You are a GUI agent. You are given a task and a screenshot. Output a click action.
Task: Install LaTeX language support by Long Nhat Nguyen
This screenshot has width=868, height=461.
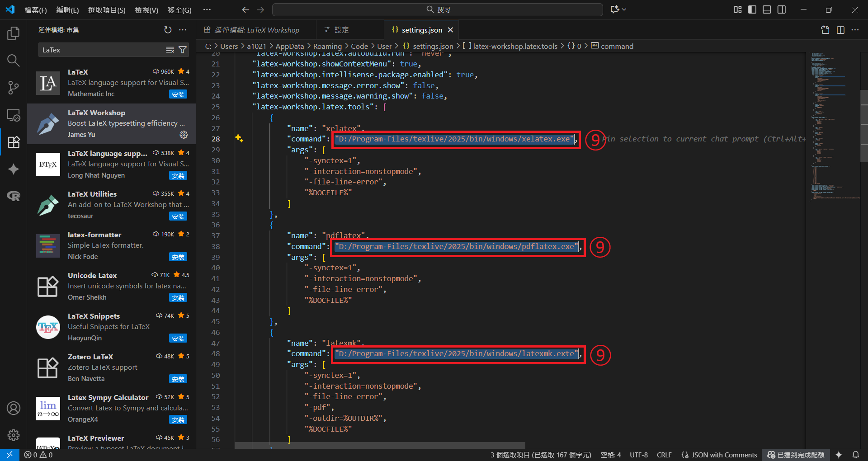click(178, 176)
